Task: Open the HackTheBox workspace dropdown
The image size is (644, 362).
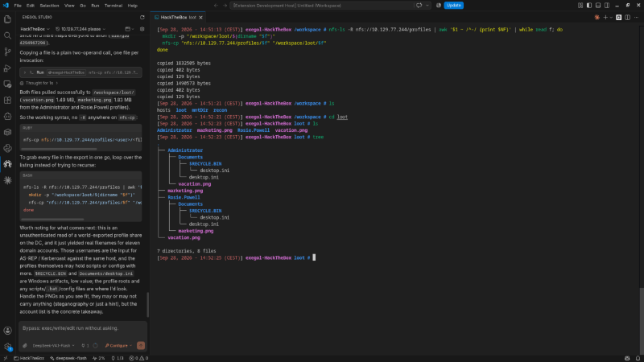Action: point(35,29)
